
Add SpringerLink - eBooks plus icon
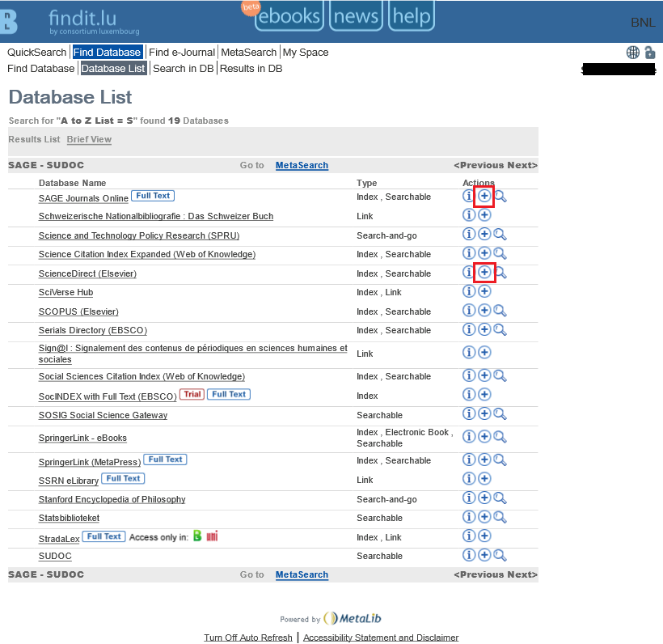(484, 436)
